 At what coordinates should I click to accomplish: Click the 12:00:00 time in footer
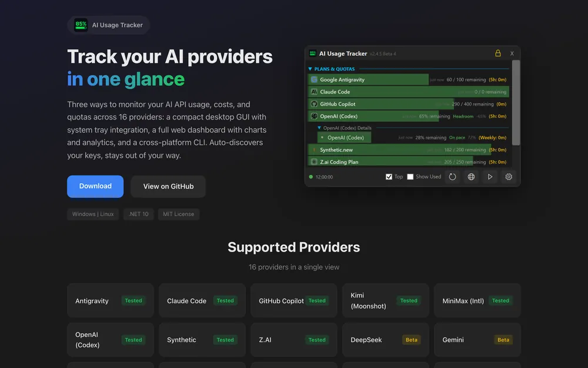click(324, 177)
